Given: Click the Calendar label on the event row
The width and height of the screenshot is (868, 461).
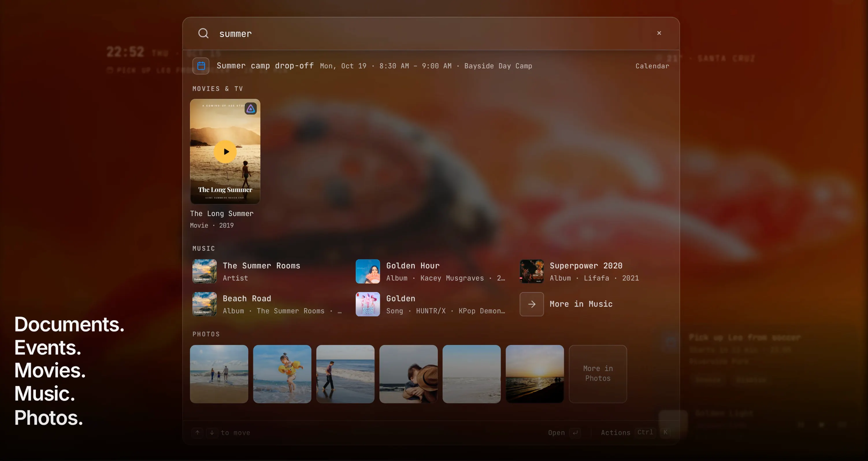Looking at the screenshot, I should (652, 66).
